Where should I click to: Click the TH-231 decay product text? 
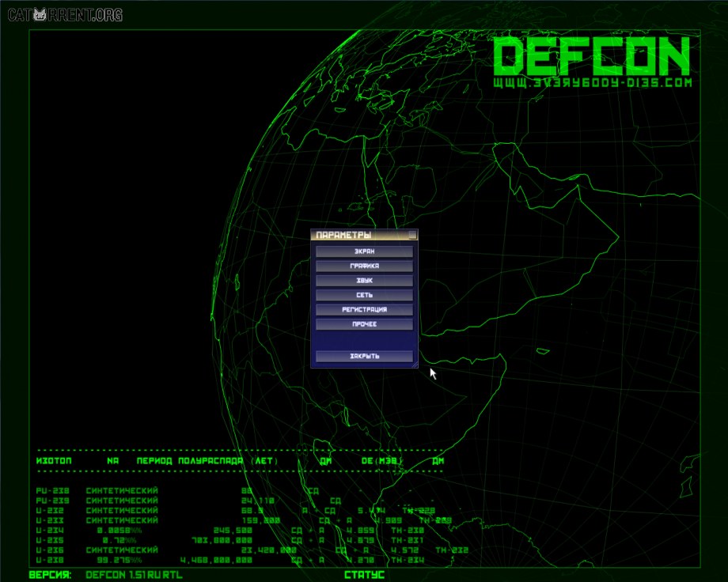(408, 540)
